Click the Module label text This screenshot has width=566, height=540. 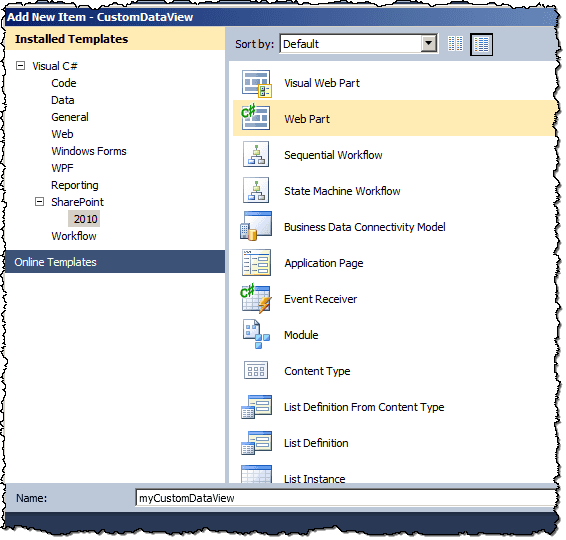pyautogui.click(x=301, y=335)
